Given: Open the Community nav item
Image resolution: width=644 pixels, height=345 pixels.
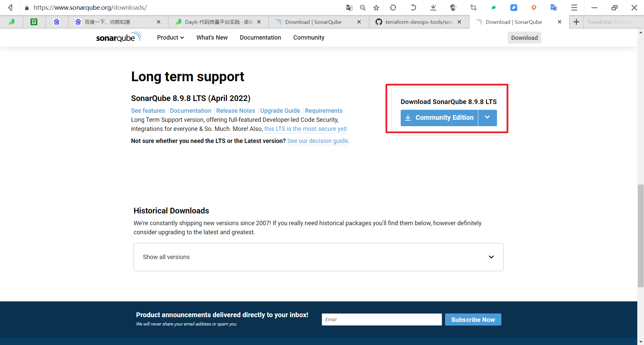Looking at the screenshot, I should [309, 38].
